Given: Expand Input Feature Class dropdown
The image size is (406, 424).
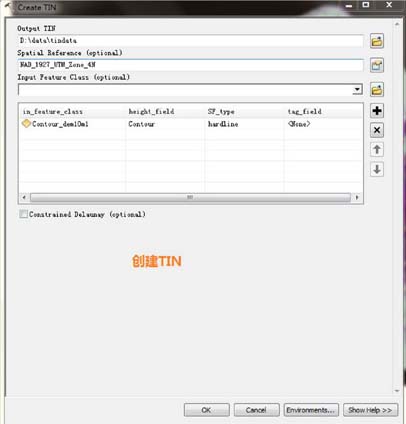Looking at the screenshot, I should [x=357, y=89].
